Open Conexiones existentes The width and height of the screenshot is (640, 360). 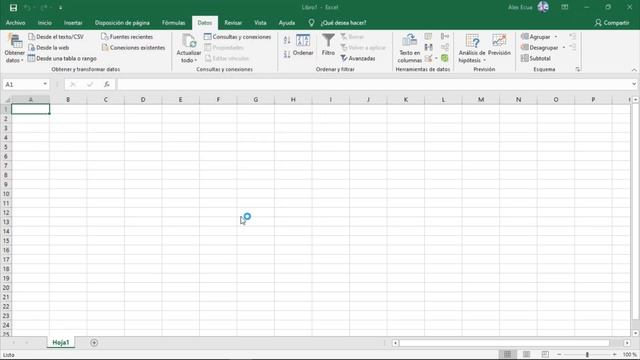point(133,48)
